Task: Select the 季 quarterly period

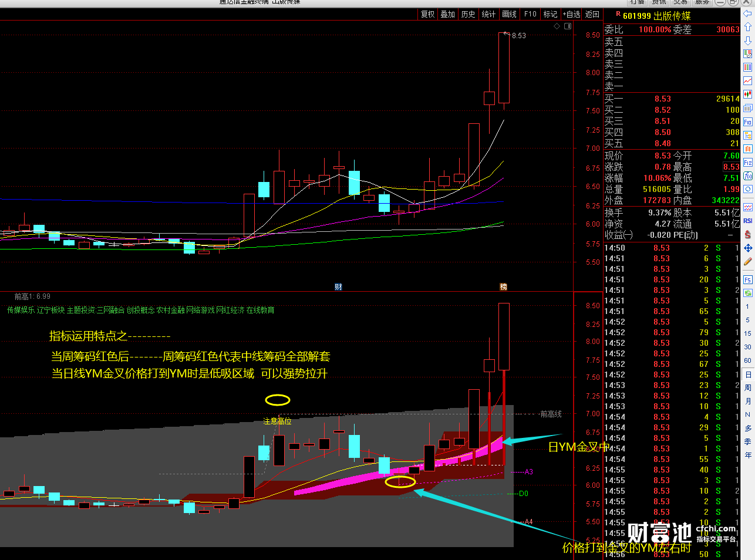Action: click(x=748, y=441)
